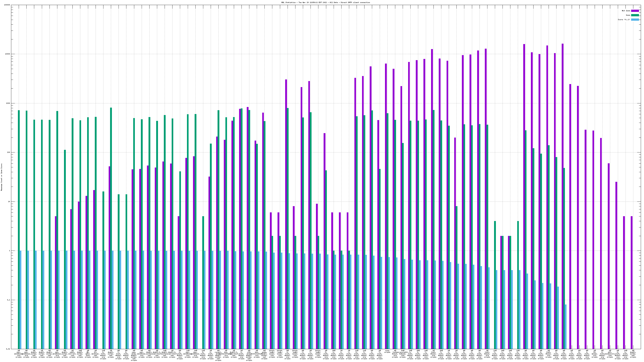Image resolution: width=644 pixels, height=362 pixels.
Task: Click the 100000 y-axis tick label
Action: (7, 5)
